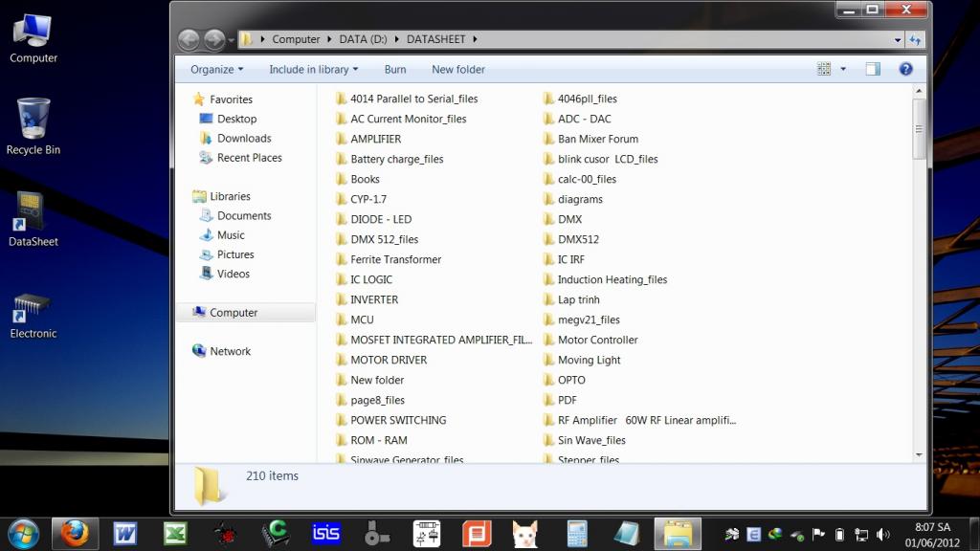Open recent pages dropdown beside Forward
Image resolution: width=980 pixels, height=551 pixels.
(232, 40)
